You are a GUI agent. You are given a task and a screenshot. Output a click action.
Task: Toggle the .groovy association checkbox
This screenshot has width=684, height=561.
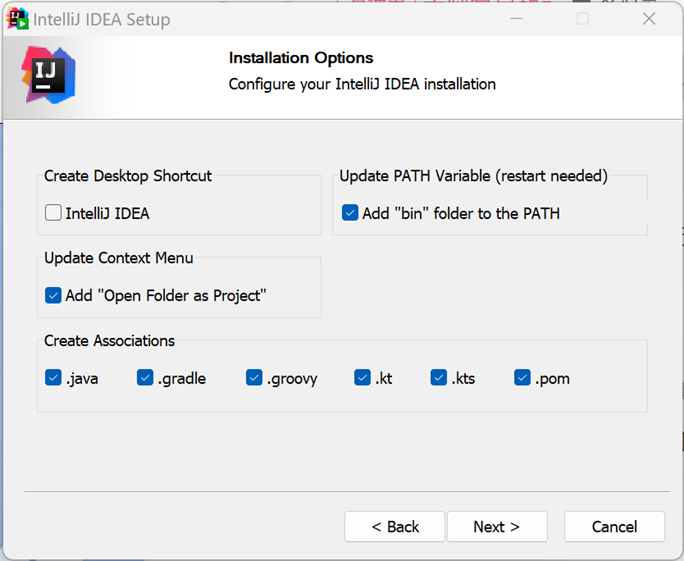tap(254, 378)
